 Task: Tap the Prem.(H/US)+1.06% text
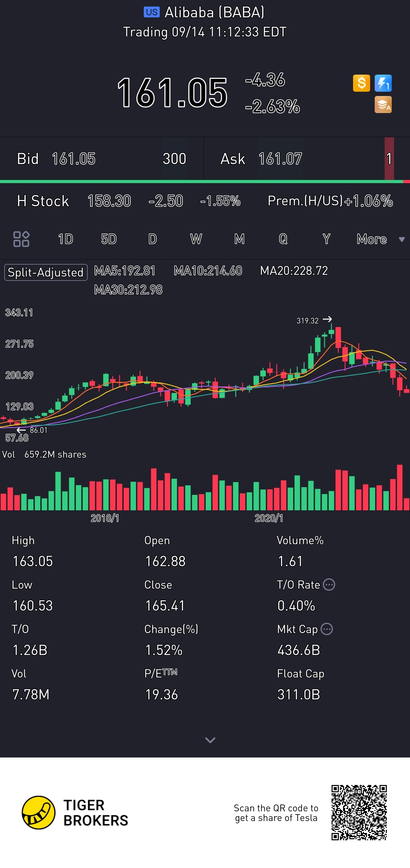click(330, 201)
